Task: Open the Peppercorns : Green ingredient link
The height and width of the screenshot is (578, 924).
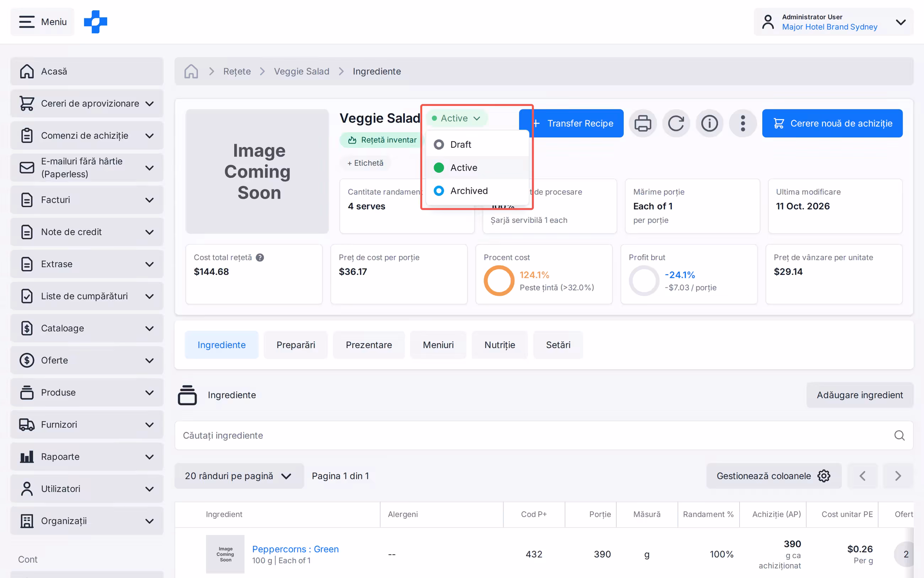Action: click(295, 549)
